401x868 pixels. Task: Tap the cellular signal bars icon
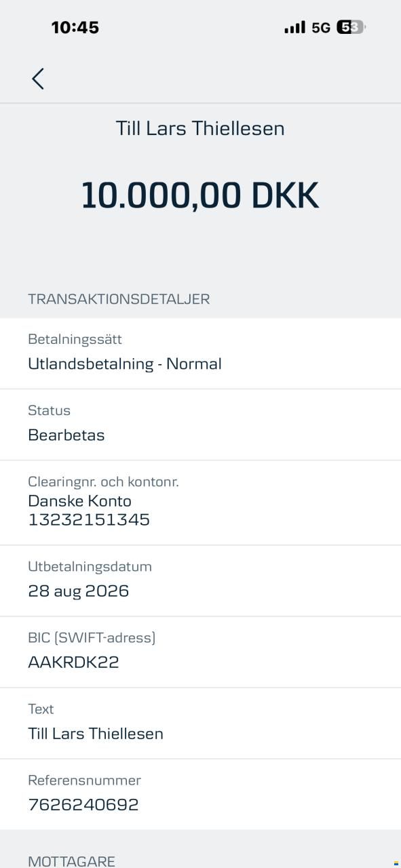294,27
